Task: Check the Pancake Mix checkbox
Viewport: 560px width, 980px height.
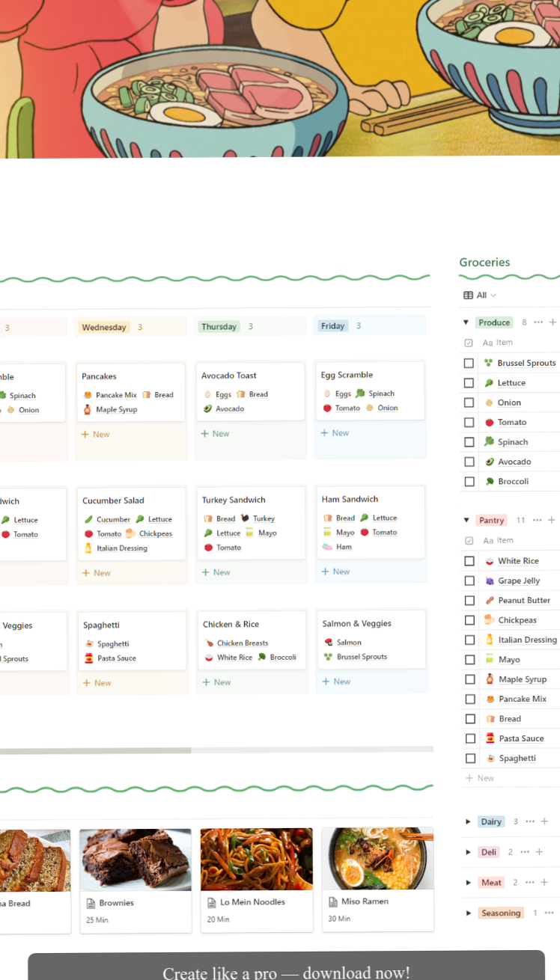Action: click(x=469, y=699)
